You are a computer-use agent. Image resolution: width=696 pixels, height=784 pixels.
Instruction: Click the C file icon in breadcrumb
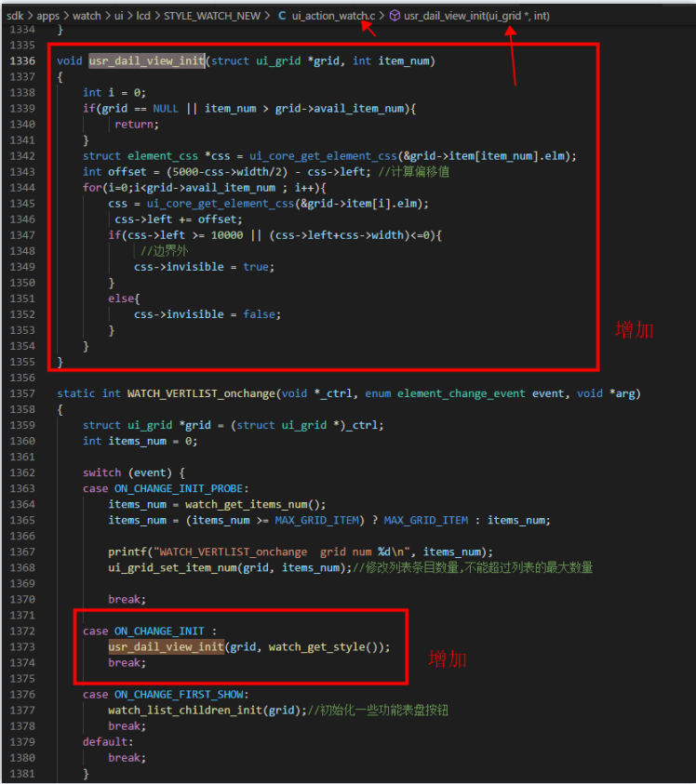[282, 16]
